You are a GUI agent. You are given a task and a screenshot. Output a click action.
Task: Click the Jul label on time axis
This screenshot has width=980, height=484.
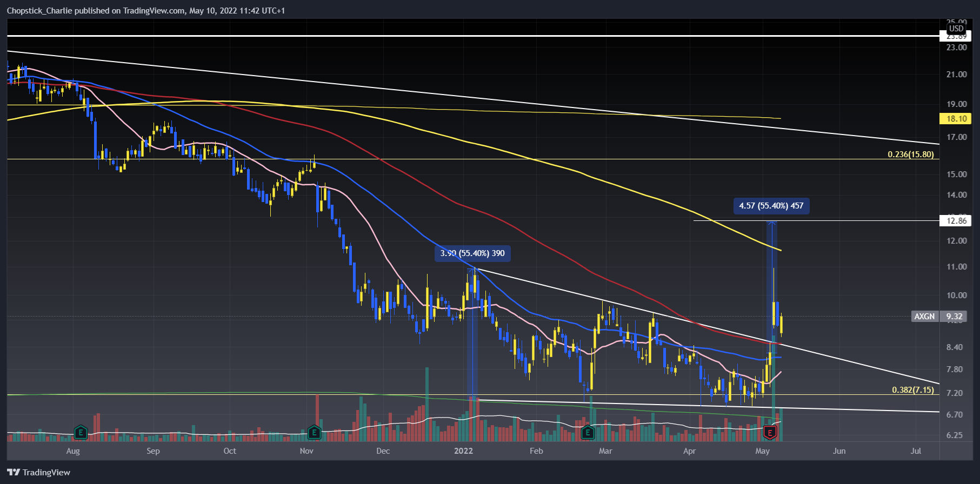916,451
